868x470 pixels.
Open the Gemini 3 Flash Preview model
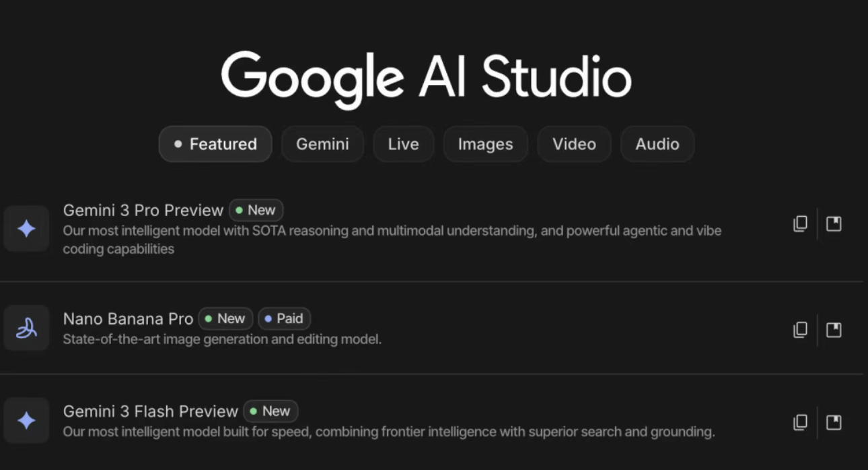[150, 411]
